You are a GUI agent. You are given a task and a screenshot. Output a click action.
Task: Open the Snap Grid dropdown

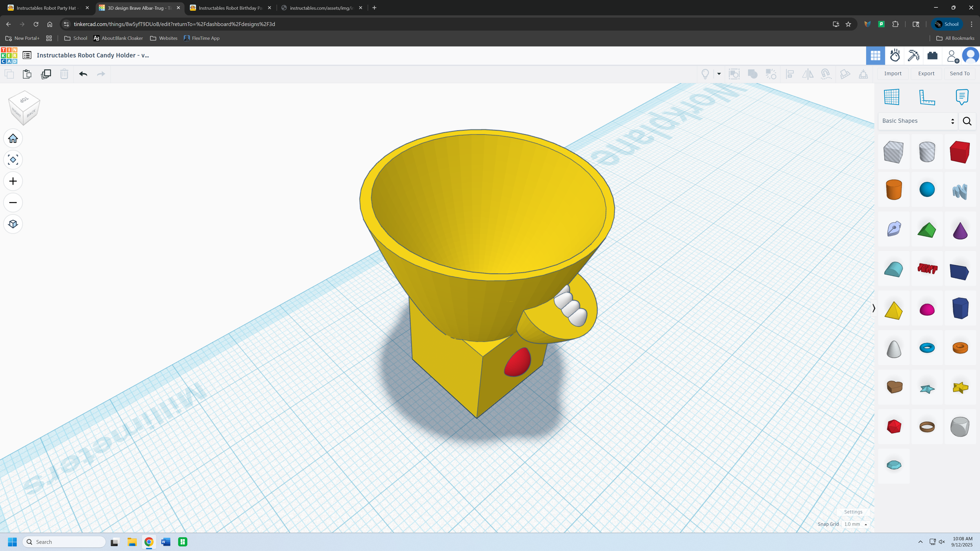[855, 524]
